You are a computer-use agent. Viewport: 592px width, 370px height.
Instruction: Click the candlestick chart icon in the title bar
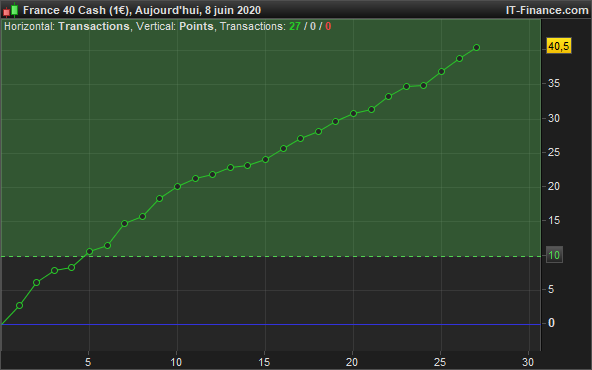11,10
